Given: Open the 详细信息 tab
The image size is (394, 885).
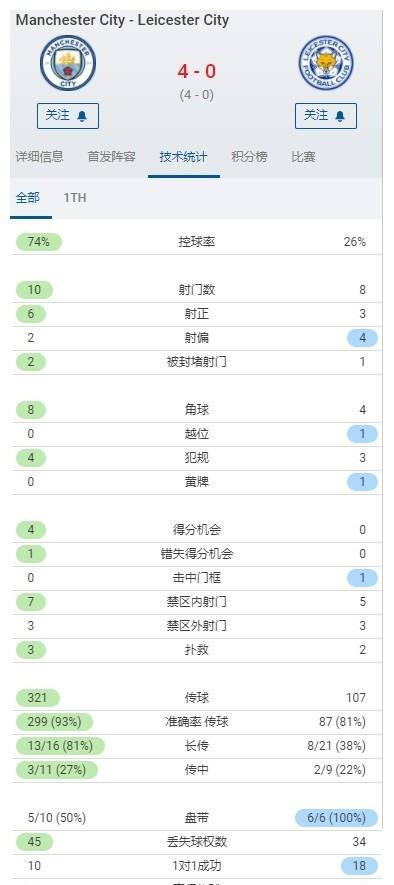Looking at the screenshot, I should [x=40, y=156].
